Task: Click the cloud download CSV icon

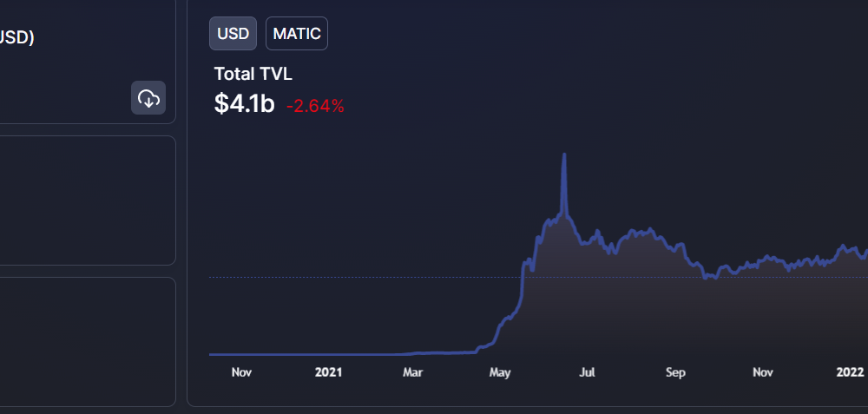Action: tap(148, 98)
